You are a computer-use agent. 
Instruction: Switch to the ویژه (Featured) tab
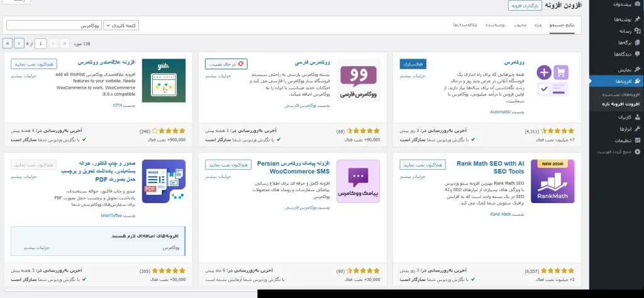coord(538,25)
